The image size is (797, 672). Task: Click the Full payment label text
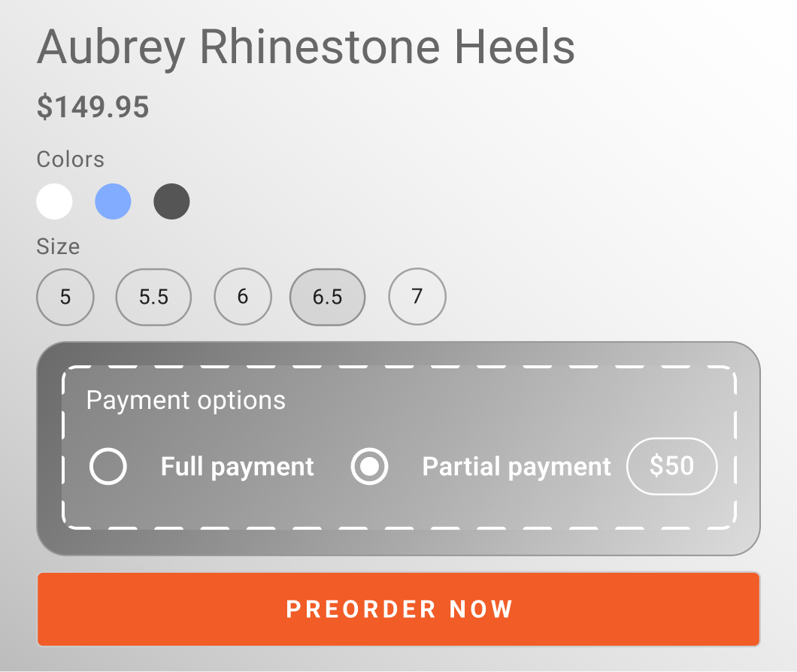tap(237, 467)
